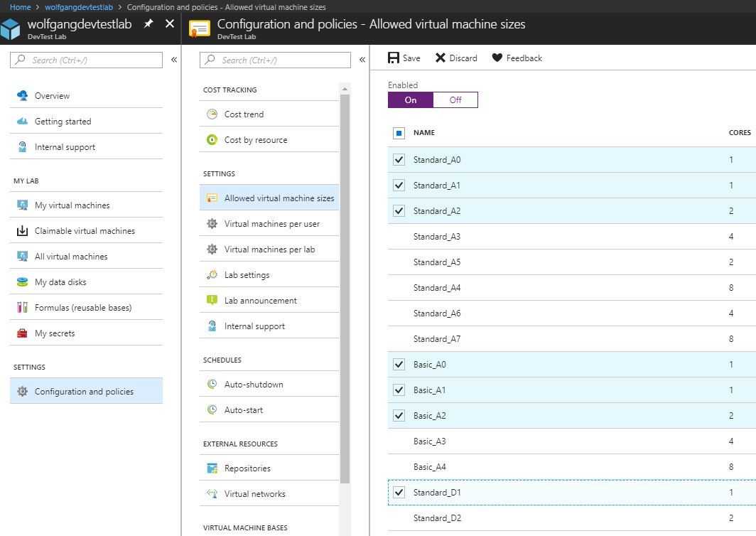
Task: Click the Claimable virtual machines download icon
Action: 22,230
